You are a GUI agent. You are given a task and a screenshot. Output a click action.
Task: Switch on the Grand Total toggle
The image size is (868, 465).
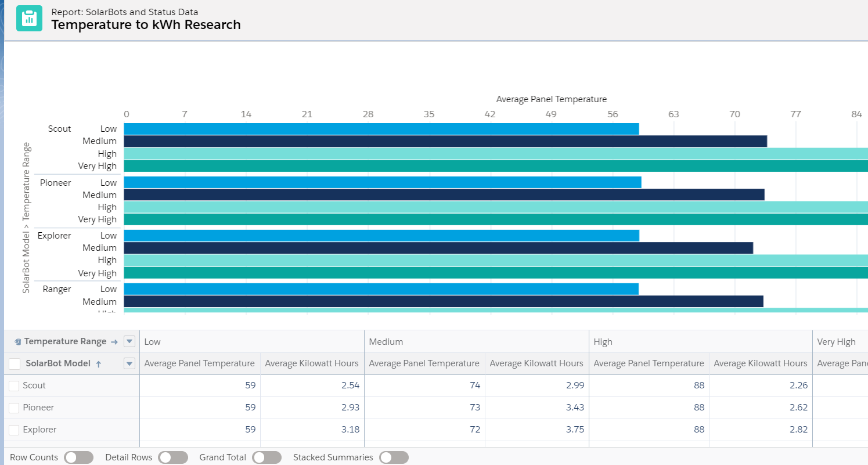pyautogui.click(x=266, y=457)
